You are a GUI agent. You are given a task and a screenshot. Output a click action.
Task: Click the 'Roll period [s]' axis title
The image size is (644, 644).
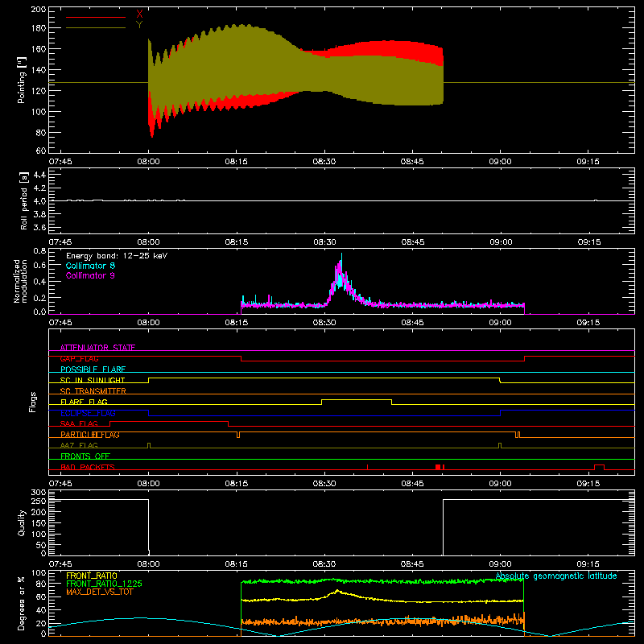(x=24, y=200)
